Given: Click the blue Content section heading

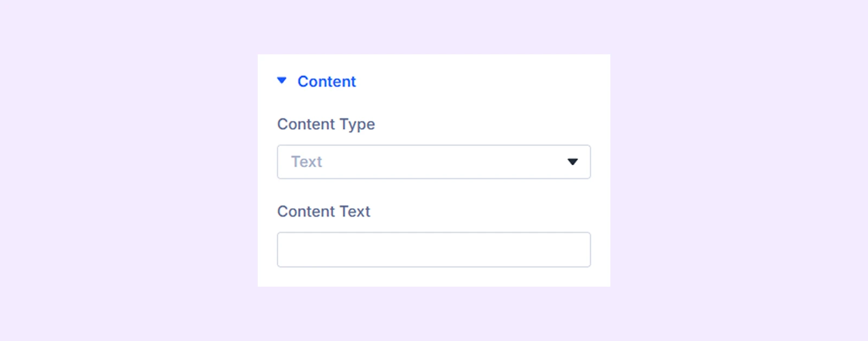Looking at the screenshot, I should (327, 81).
